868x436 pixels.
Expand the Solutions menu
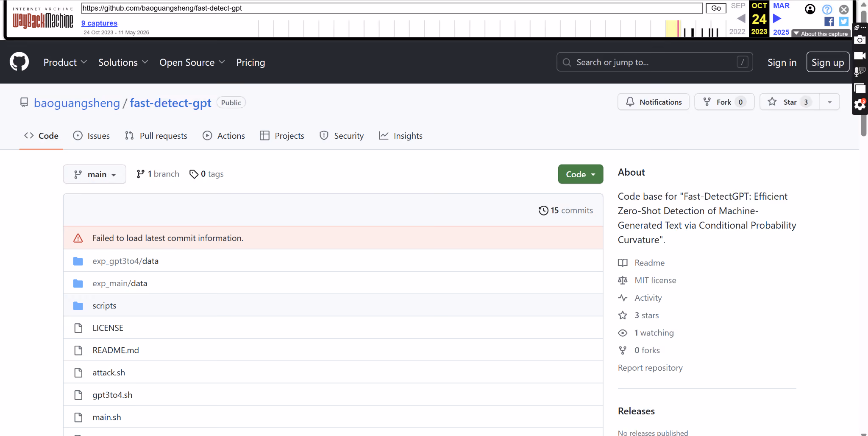pyautogui.click(x=123, y=62)
